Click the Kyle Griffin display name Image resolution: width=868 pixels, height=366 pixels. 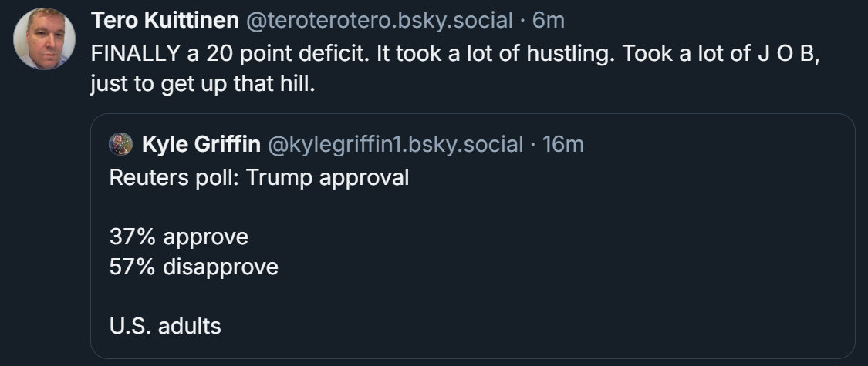point(201,143)
